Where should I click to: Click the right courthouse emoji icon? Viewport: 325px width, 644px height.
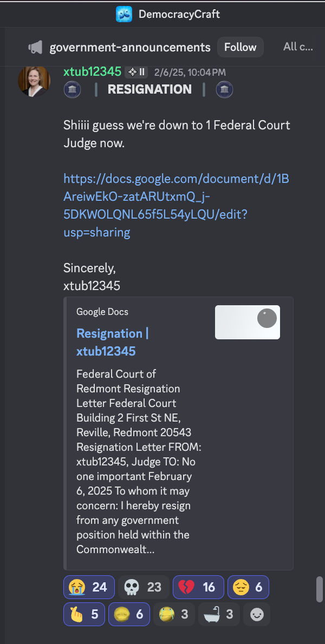click(224, 89)
